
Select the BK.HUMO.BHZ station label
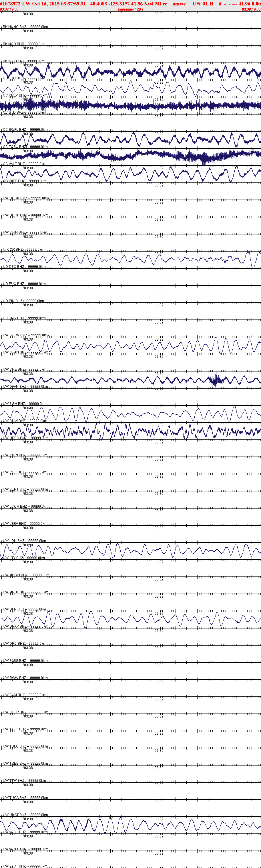click(x=25, y=27)
